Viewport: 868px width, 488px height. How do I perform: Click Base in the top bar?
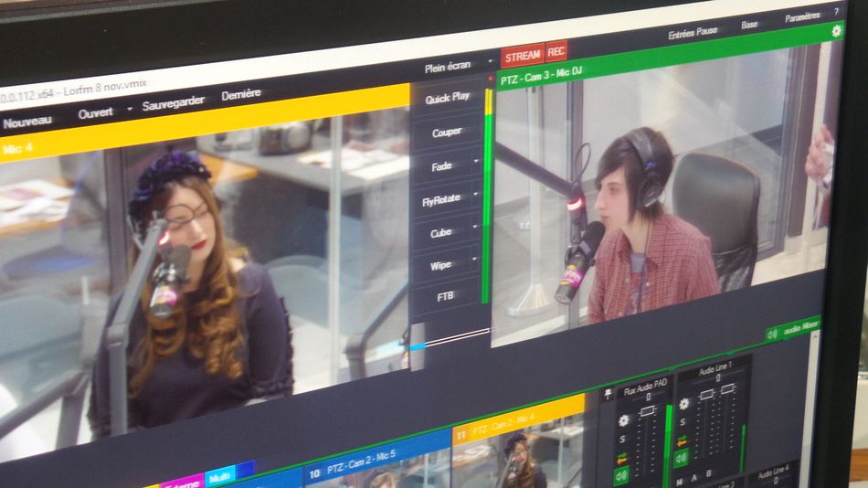tap(749, 25)
